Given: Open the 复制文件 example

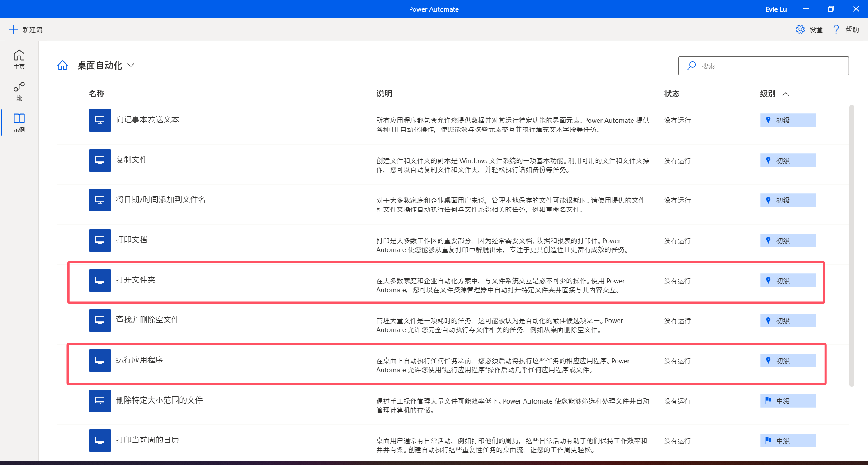Looking at the screenshot, I should [x=132, y=160].
